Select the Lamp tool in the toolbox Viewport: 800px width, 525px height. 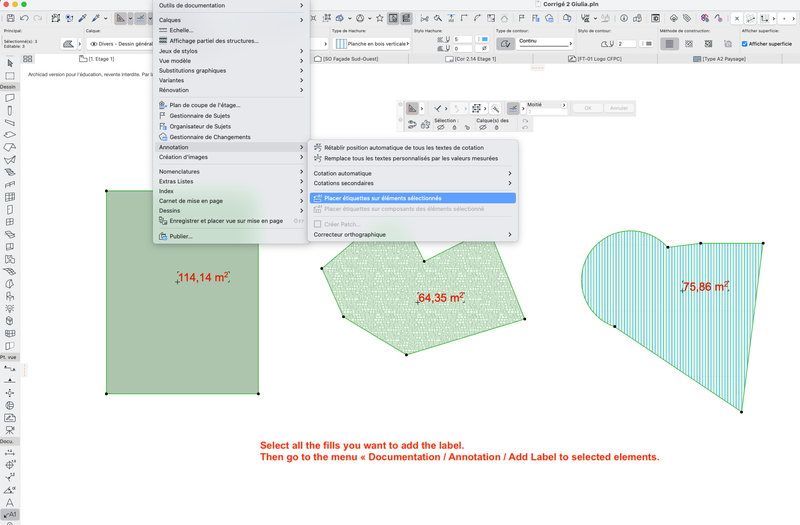tap(10, 309)
